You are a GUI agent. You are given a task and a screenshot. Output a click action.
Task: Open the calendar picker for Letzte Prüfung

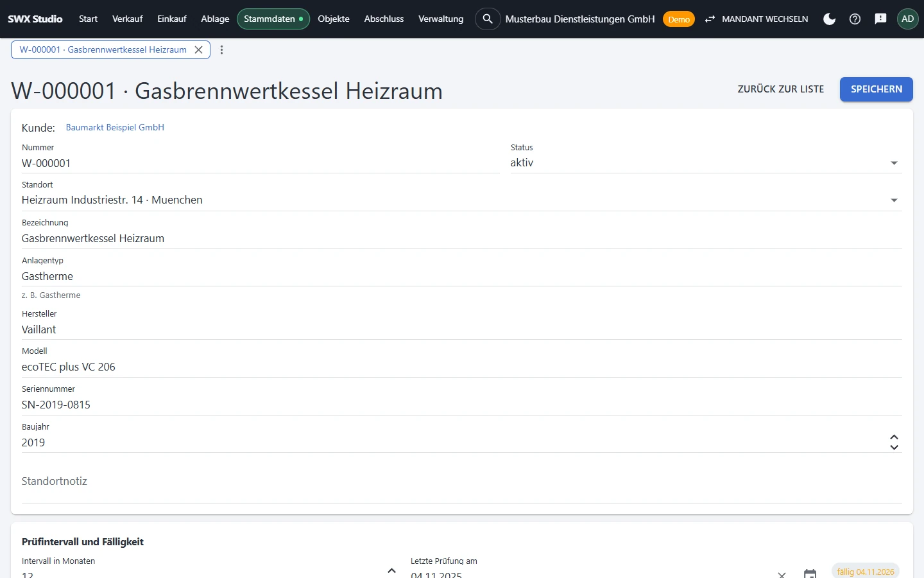click(x=810, y=574)
